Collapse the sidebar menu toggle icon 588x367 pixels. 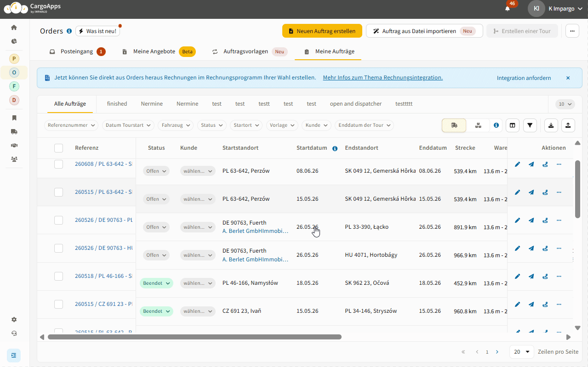14,356
